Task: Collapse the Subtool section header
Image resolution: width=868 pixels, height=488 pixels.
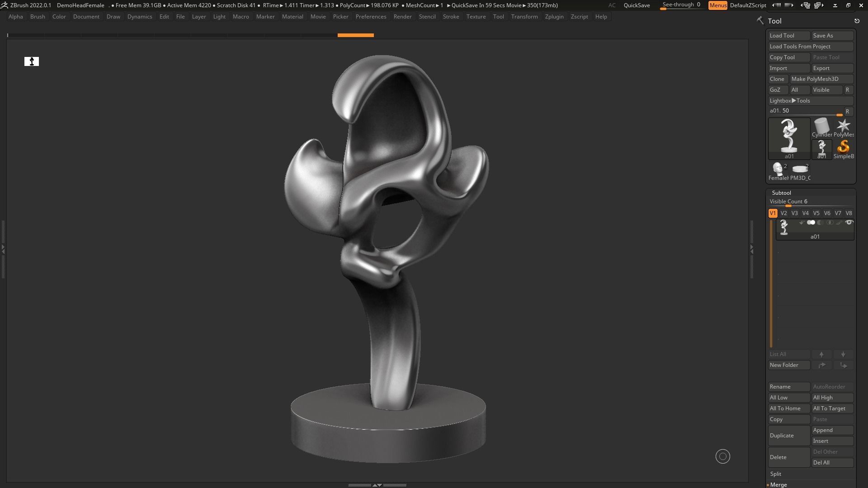Action: [782, 193]
